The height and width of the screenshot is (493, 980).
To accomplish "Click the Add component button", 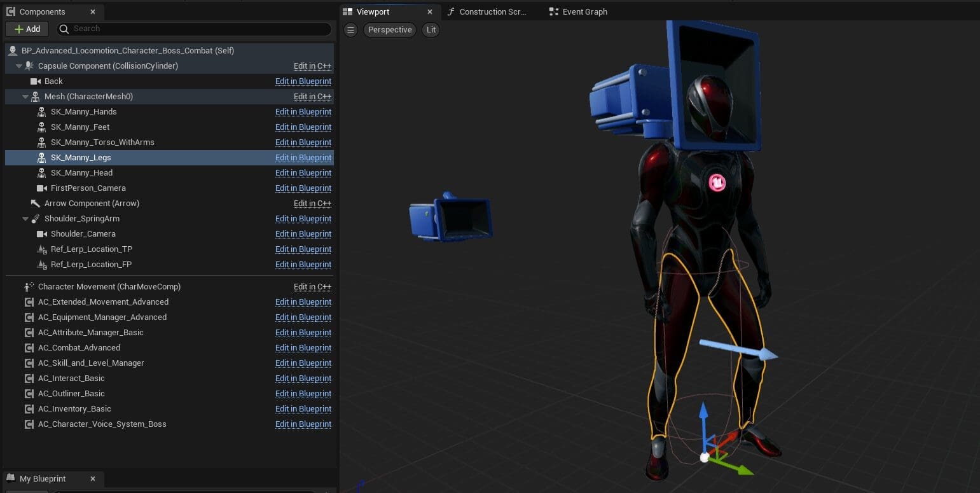I will [27, 29].
